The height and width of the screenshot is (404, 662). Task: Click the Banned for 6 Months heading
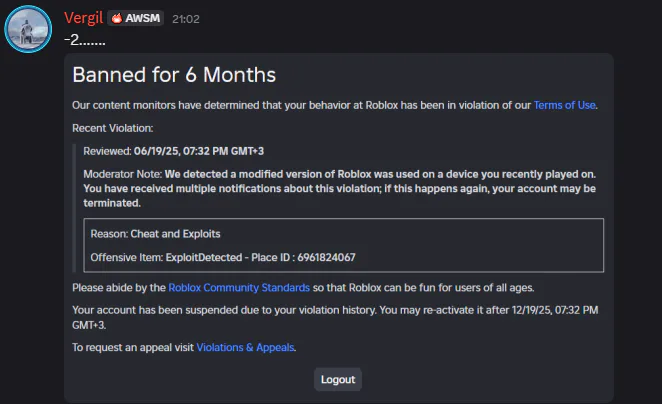(x=174, y=75)
